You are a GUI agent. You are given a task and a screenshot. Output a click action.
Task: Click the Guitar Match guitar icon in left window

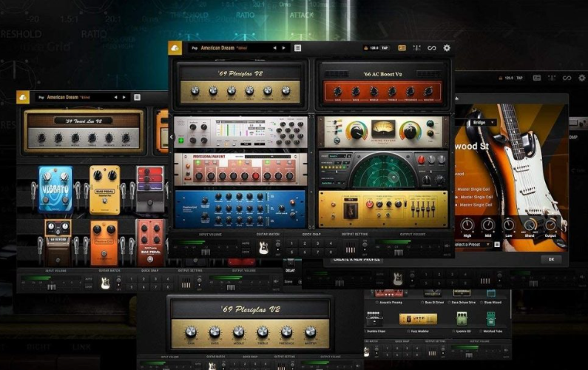pos(105,283)
